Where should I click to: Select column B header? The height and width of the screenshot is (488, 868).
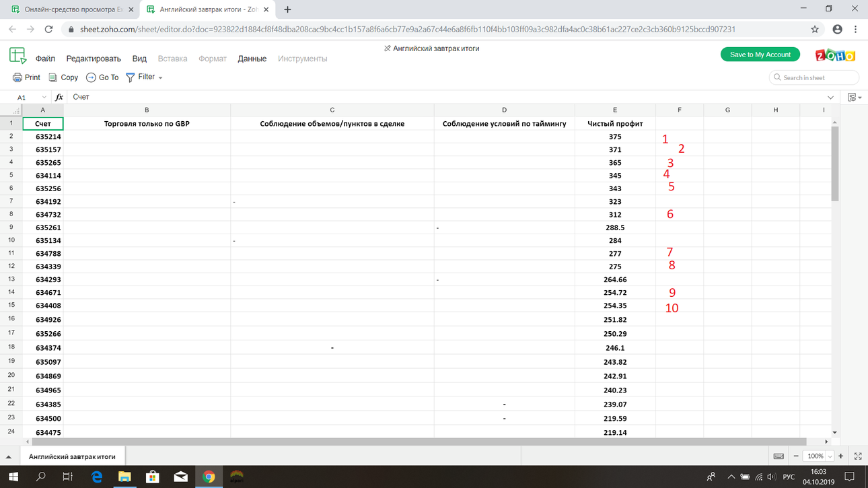tap(147, 110)
